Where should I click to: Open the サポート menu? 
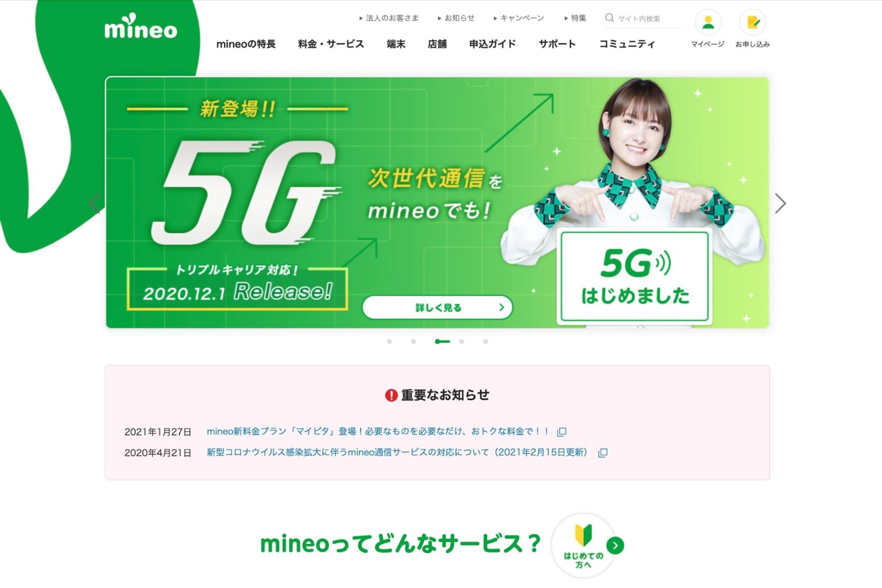click(x=557, y=44)
